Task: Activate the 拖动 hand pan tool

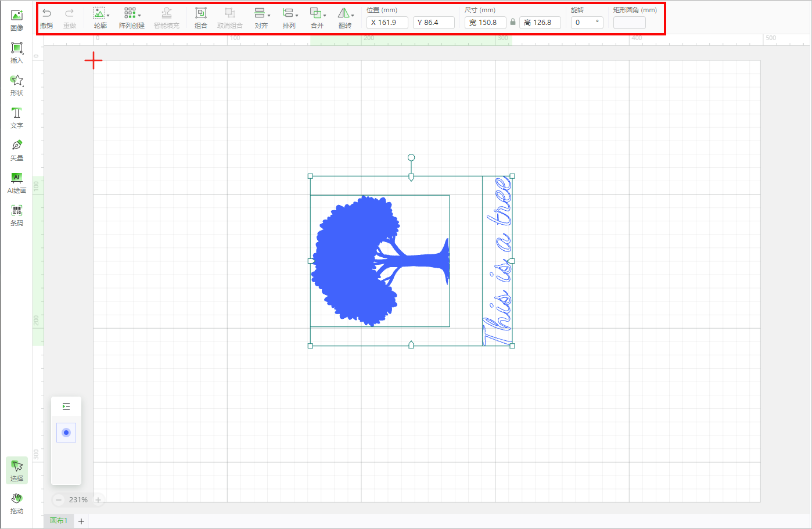Action: click(x=17, y=503)
